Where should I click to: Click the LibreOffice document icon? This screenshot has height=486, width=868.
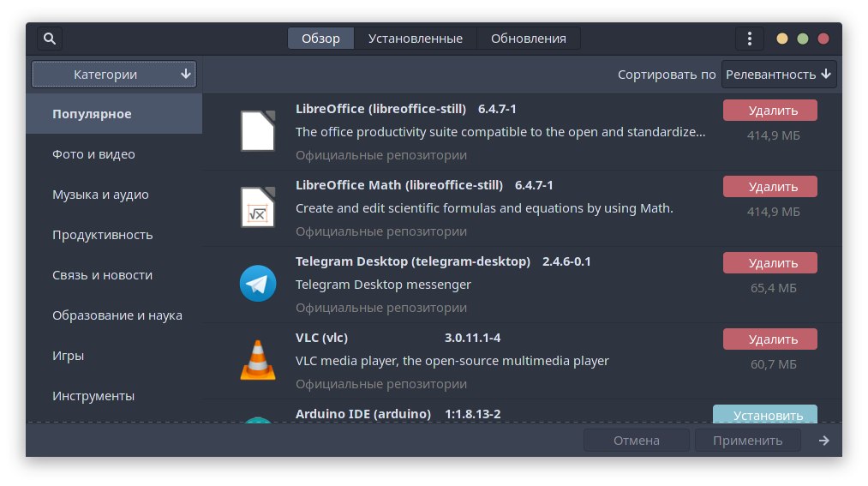(x=258, y=131)
